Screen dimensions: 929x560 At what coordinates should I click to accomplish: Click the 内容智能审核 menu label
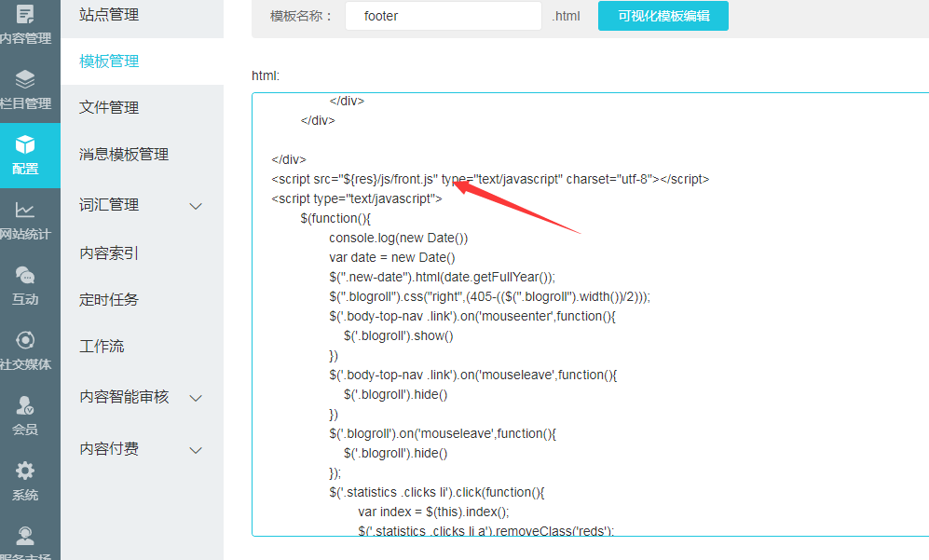click(x=124, y=396)
